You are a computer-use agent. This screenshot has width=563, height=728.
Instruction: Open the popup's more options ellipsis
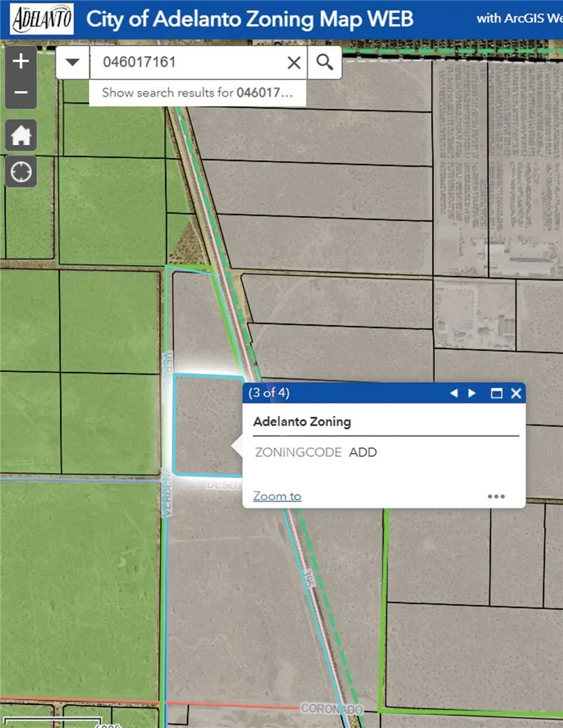tap(496, 496)
